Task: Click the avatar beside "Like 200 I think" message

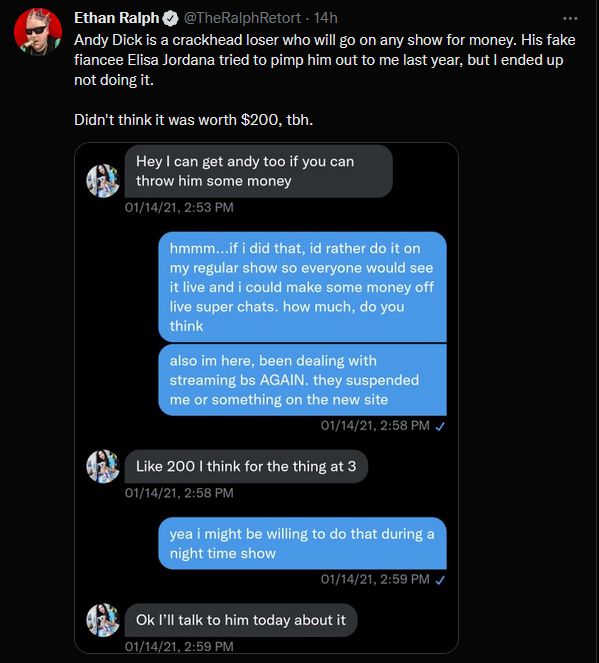Action: [103, 466]
